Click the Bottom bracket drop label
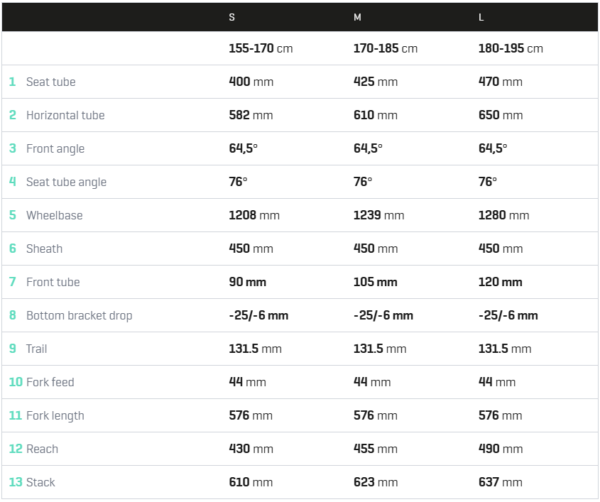This screenshot has height=502, width=600. pyautogui.click(x=79, y=315)
